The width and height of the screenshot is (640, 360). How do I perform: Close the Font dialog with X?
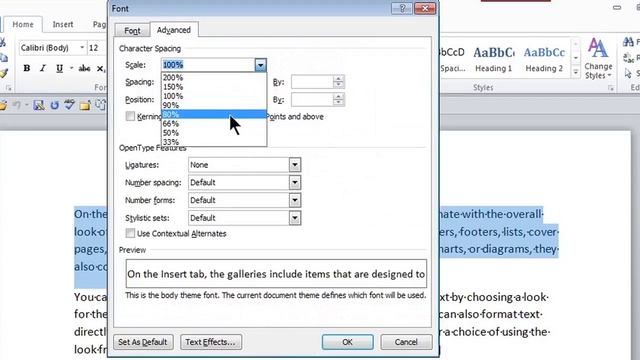tap(424, 8)
